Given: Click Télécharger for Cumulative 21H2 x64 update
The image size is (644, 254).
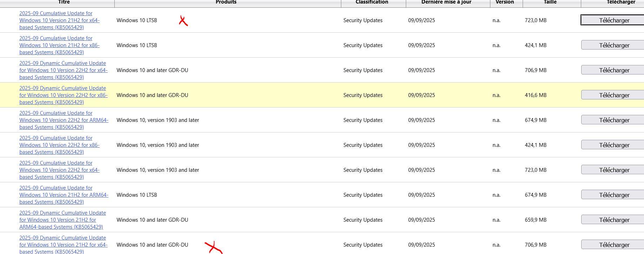Looking at the screenshot, I should click(x=612, y=20).
